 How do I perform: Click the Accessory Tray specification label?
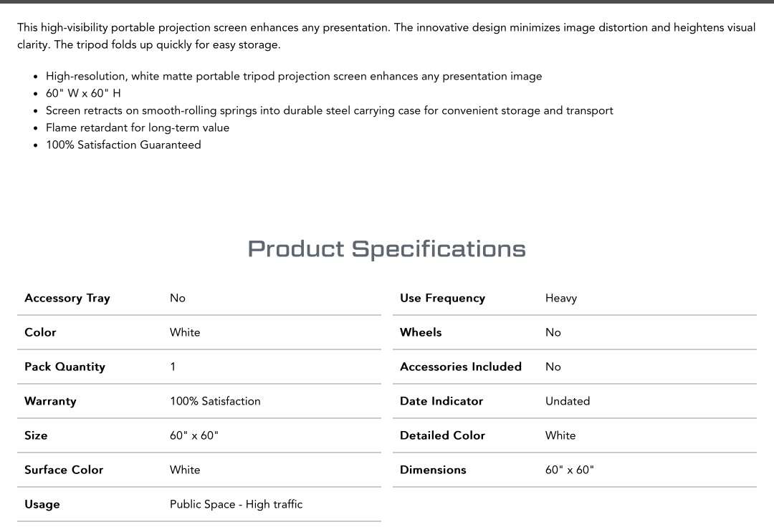(67, 298)
